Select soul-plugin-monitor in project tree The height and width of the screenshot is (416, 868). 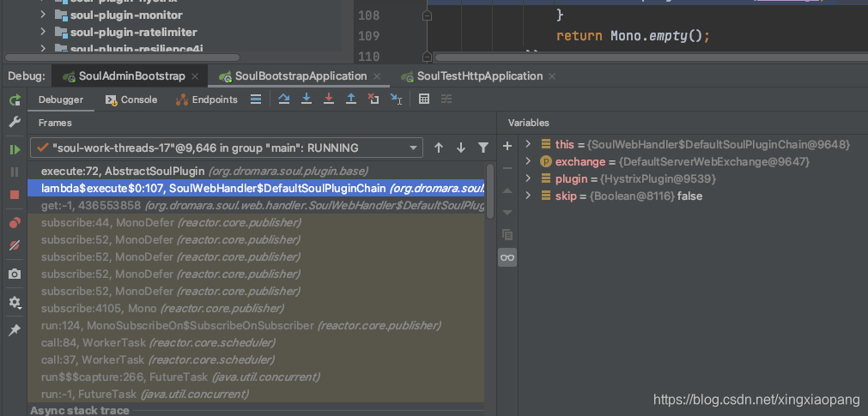pos(126,15)
